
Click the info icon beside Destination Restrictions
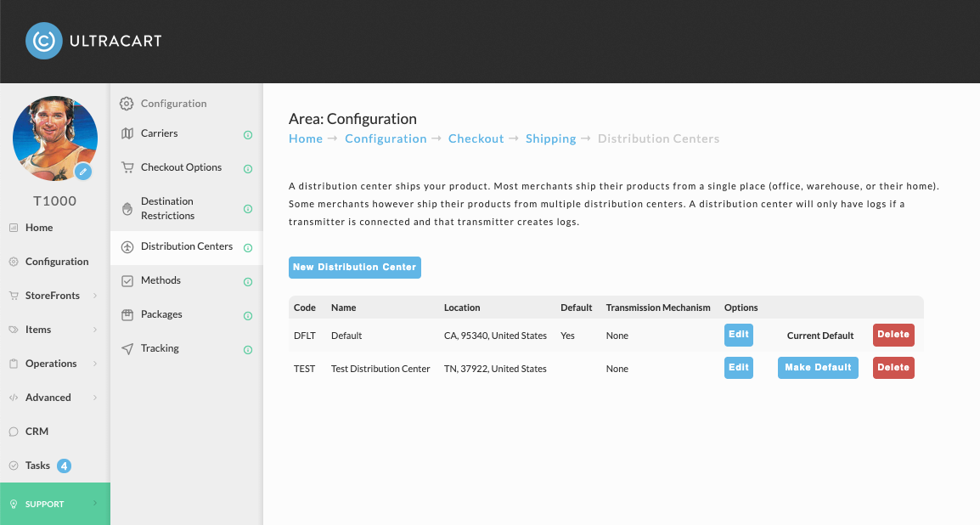(x=247, y=209)
